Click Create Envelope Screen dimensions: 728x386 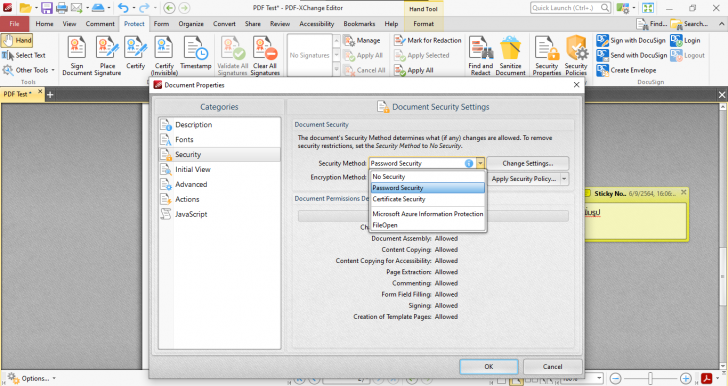[626, 70]
